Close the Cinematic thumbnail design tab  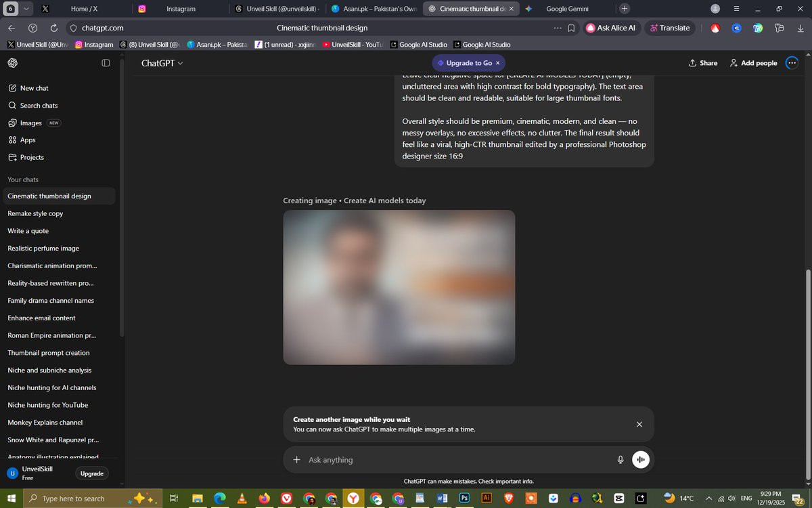(511, 9)
